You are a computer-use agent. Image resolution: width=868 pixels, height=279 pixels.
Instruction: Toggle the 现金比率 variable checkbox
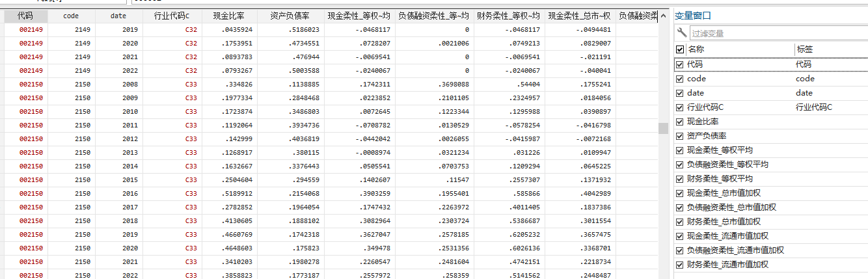point(680,122)
